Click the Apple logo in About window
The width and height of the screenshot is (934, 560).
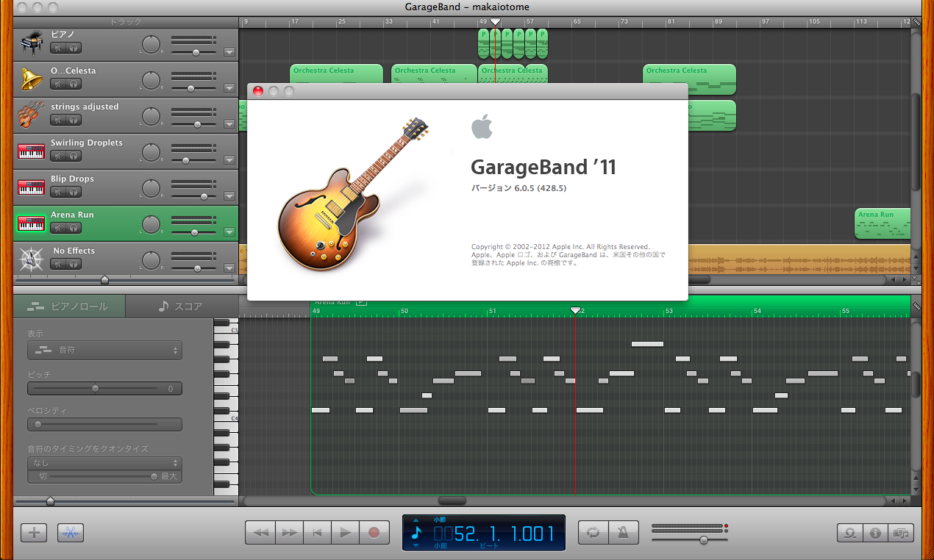pyautogui.click(x=482, y=126)
